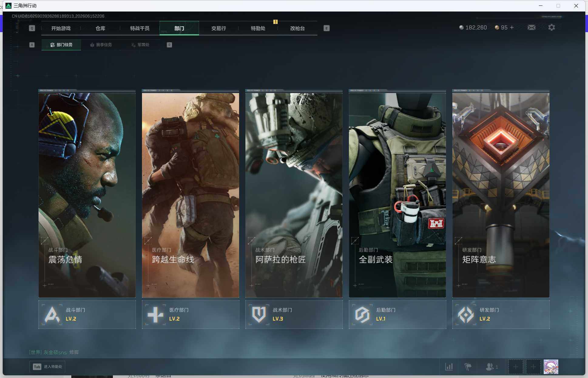
Task: Switch to the 仓库 tab
Action: pyautogui.click(x=100, y=28)
